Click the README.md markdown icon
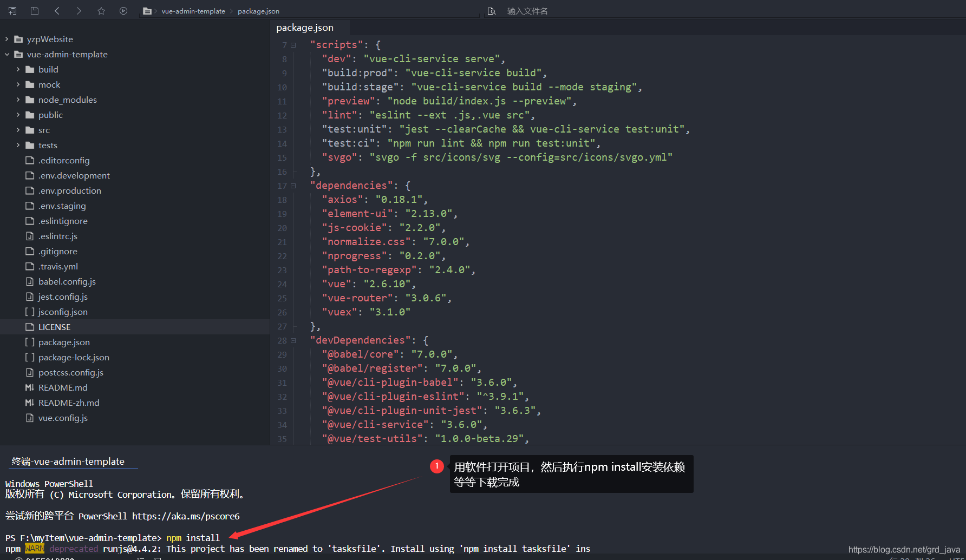The width and height of the screenshot is (966, 560). click(30, 387)
